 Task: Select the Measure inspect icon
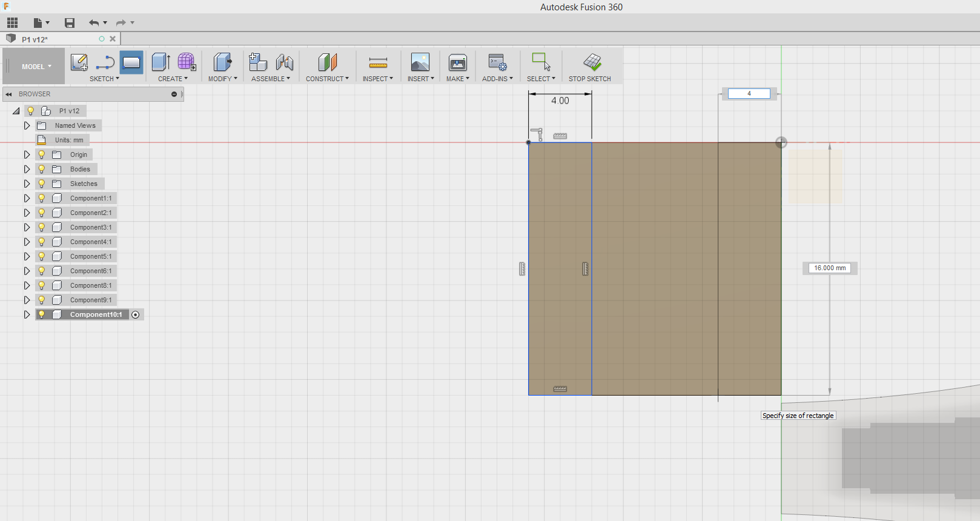378,62
